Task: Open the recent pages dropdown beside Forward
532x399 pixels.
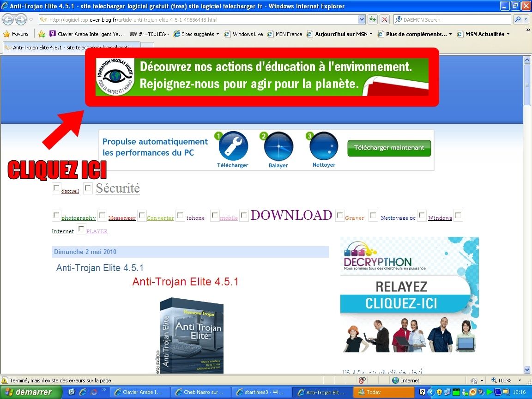Action: tap(31, 20)
